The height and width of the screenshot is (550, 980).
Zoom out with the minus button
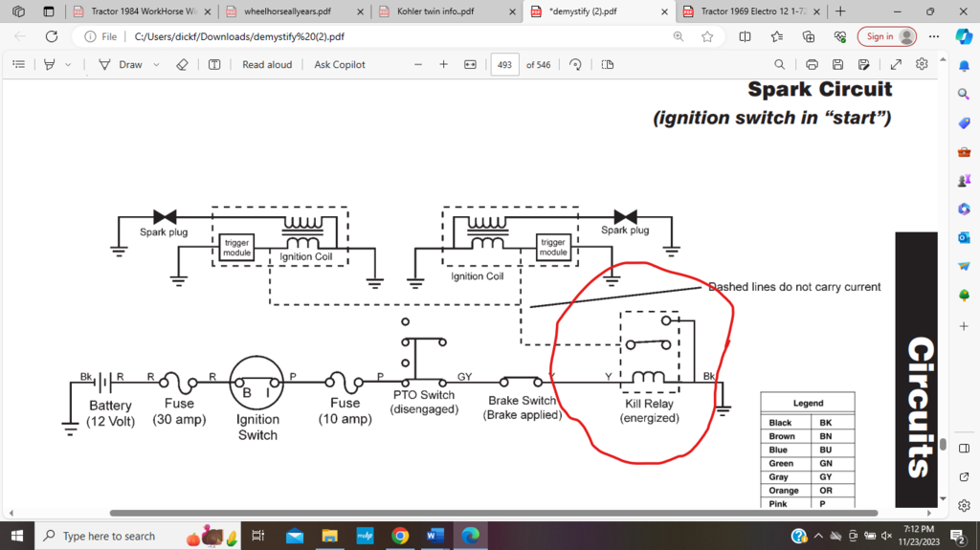pos(417,65)
